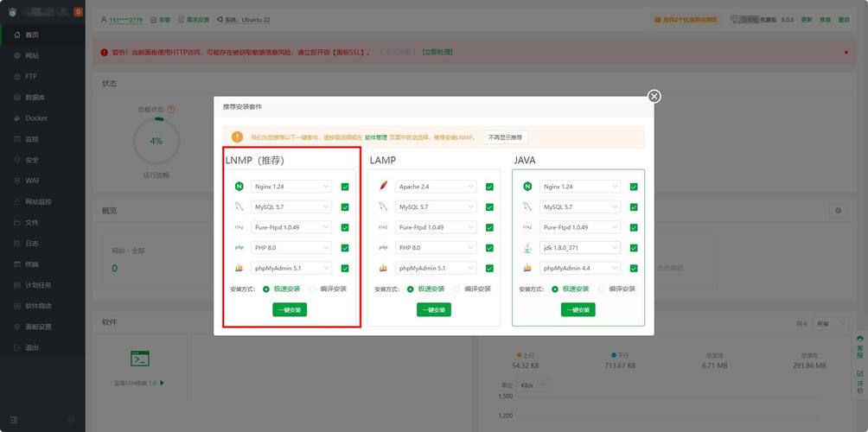The height and width of the screenshot is (432, 868).
Task: Click the 一键安装 button under LNMP
Action: click(x=290, y=310)
